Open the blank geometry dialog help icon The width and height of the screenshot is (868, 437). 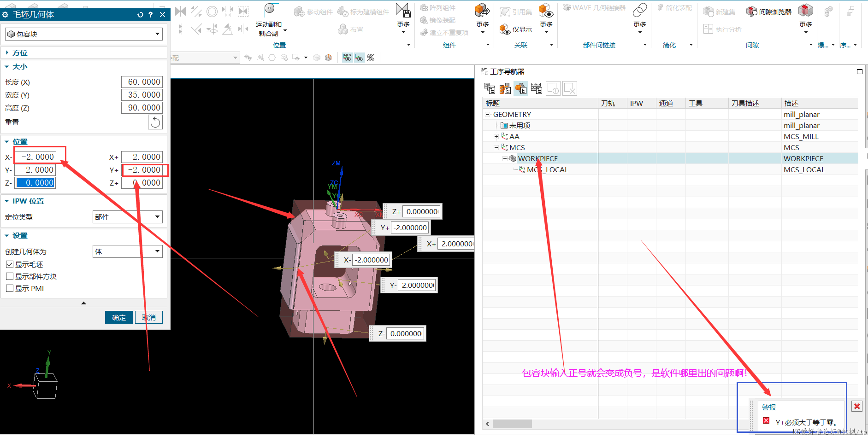point(151,15)
